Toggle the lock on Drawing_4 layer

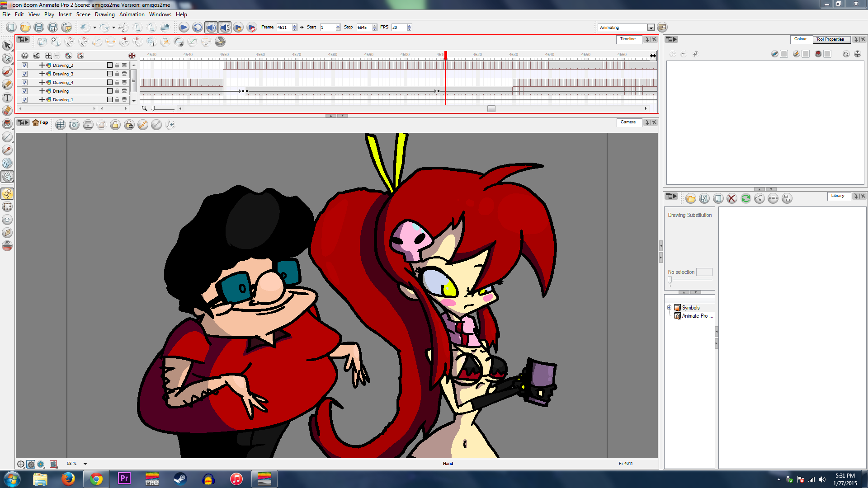117,82
